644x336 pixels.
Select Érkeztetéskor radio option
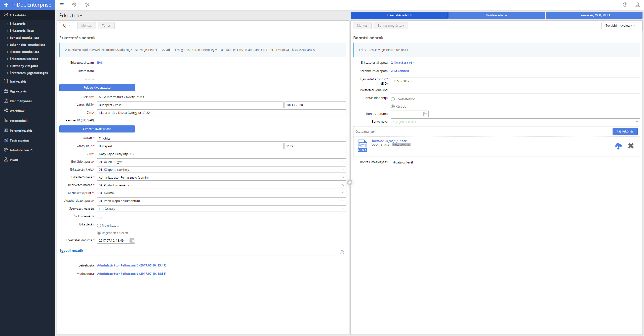(x=393, y=99)
